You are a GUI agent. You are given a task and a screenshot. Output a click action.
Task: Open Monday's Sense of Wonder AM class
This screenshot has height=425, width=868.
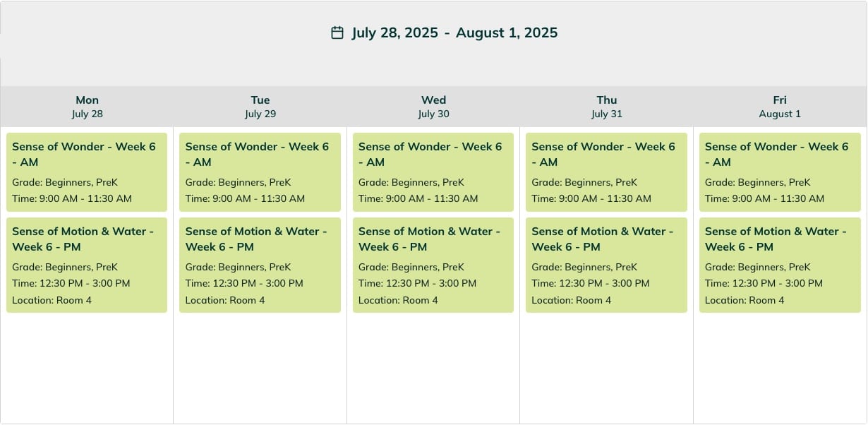point(87,172)
